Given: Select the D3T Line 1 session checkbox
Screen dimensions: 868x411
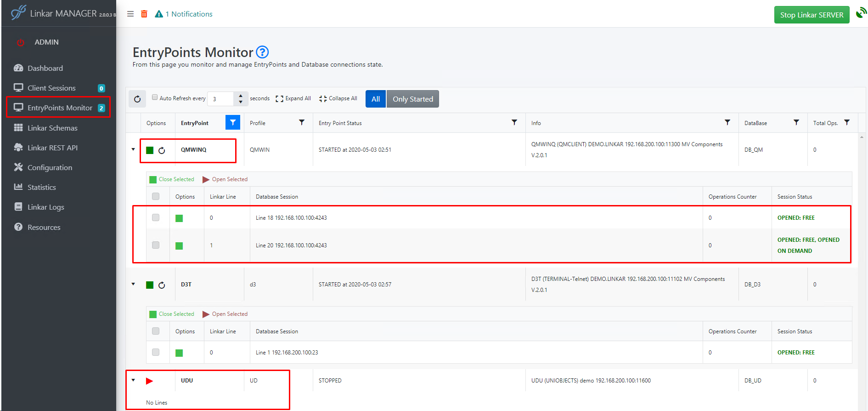Looking at the screenshot, I should coord(156,352).
